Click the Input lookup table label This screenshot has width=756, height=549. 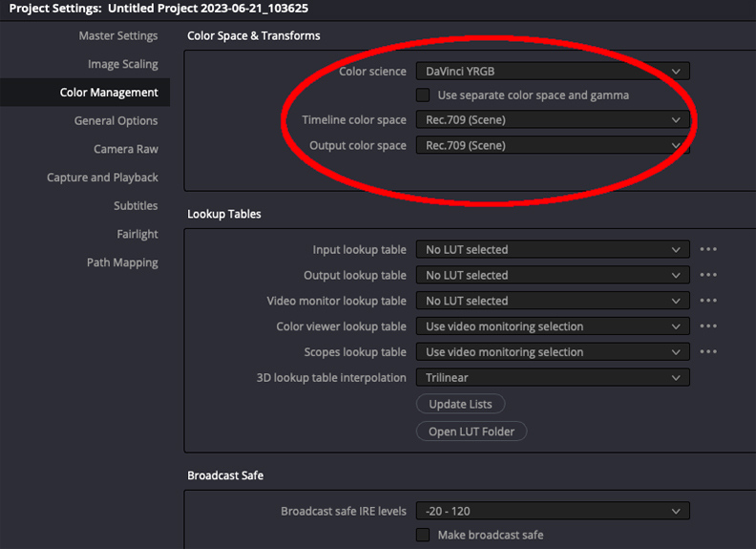click(x=359, y=249)
